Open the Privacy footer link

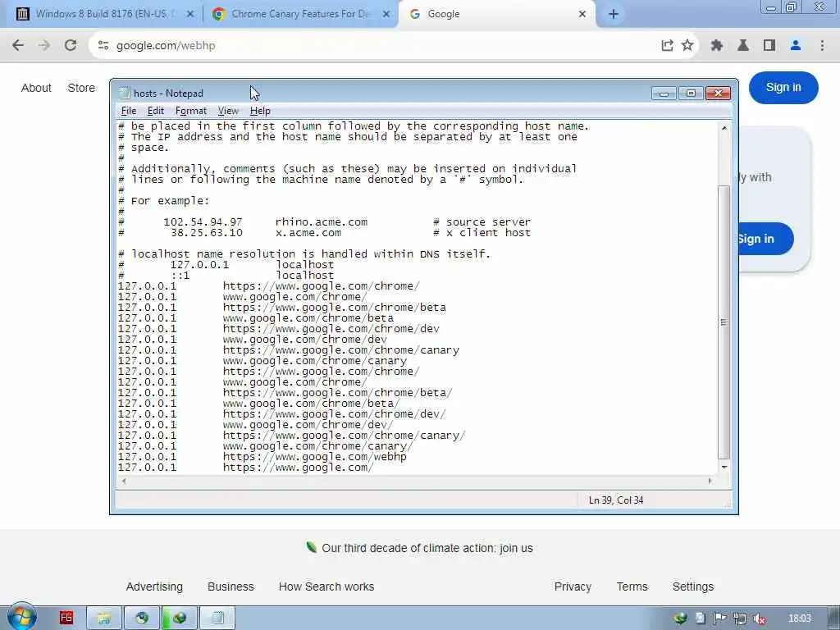click(x=573, y=587)
